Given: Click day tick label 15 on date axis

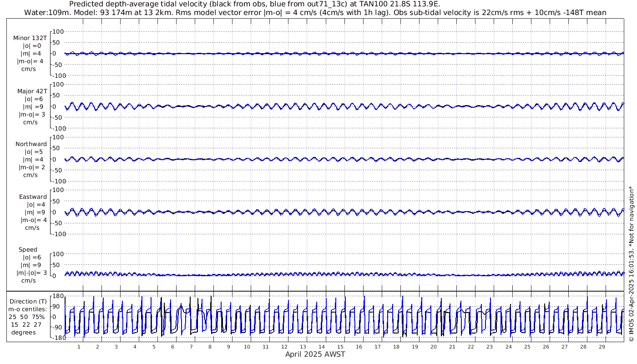Looking at the screenshot, I should [340, 347].
